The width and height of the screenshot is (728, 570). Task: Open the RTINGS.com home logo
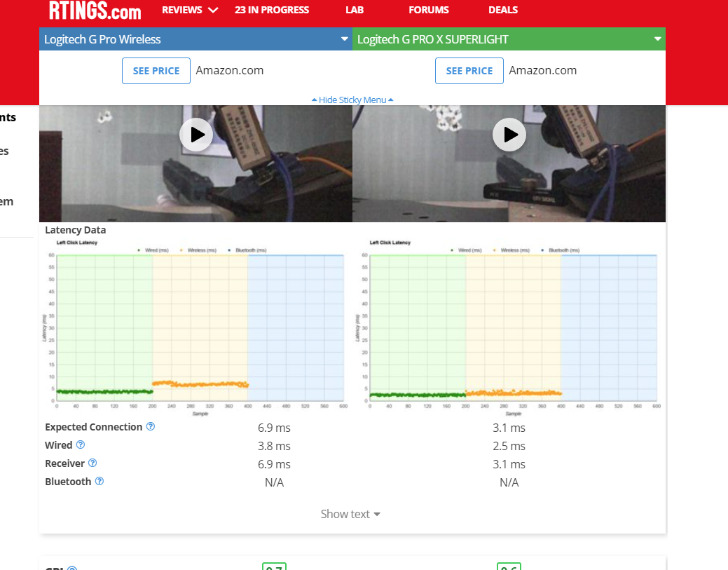95,11
